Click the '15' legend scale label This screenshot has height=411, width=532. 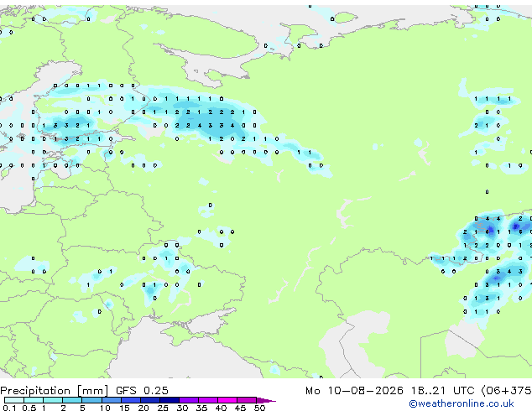click(124, 408)
